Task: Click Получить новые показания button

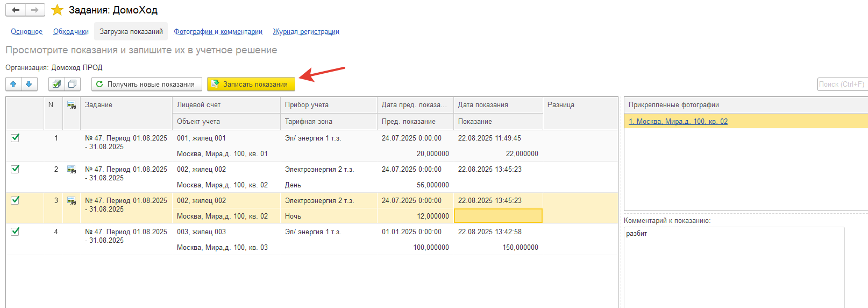Action: 146,84
